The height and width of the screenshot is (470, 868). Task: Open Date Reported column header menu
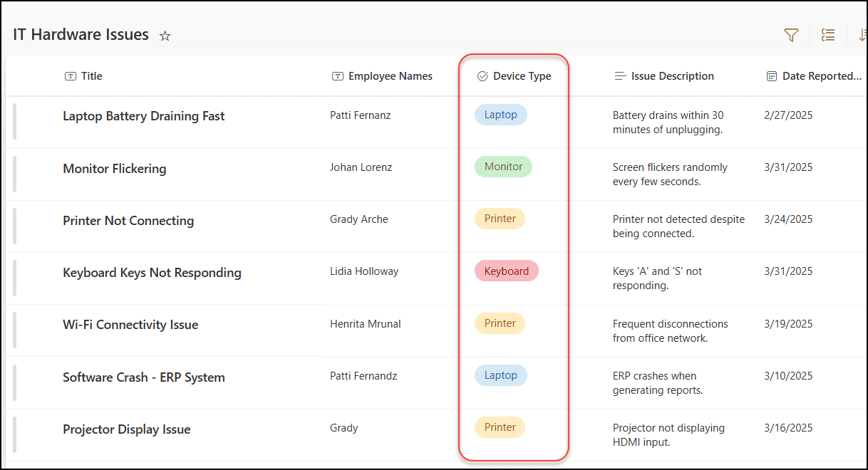(822, 76)
